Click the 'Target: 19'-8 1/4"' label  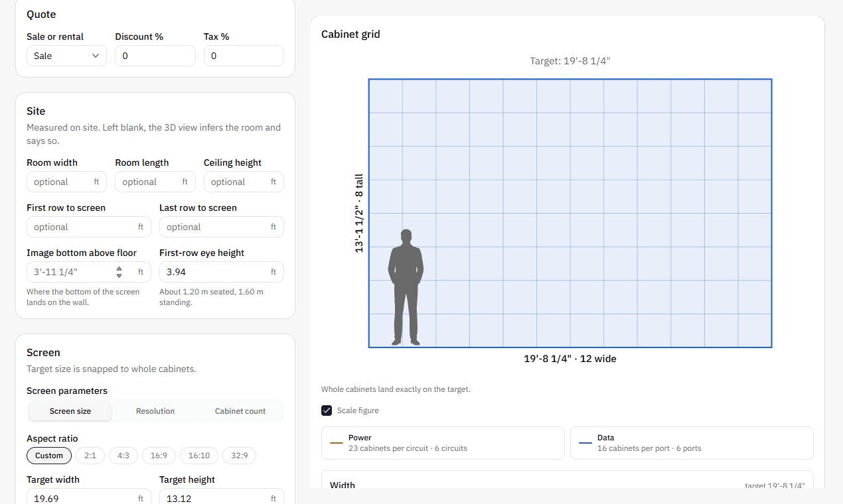point(570,61)
